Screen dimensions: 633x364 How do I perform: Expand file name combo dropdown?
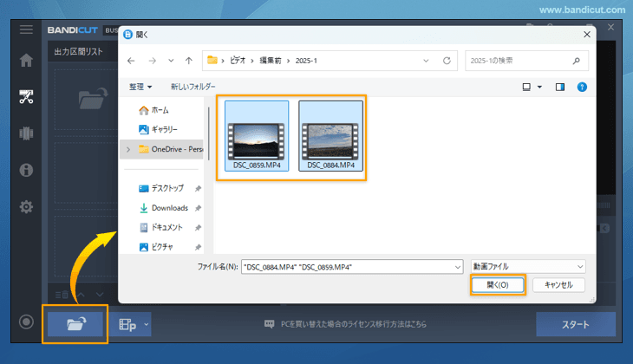[x=458, y=267]
